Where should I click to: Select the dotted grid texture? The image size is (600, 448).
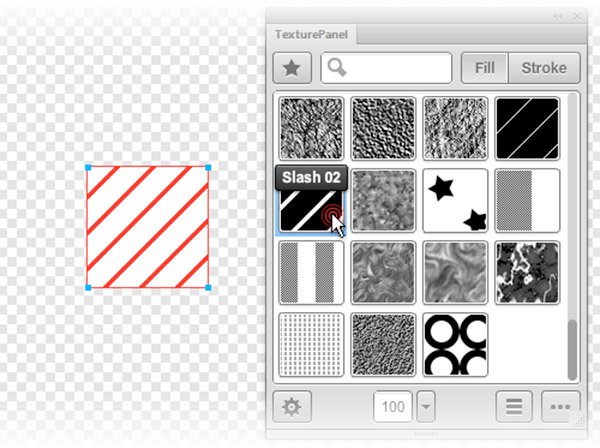click(x=311, y=345)
